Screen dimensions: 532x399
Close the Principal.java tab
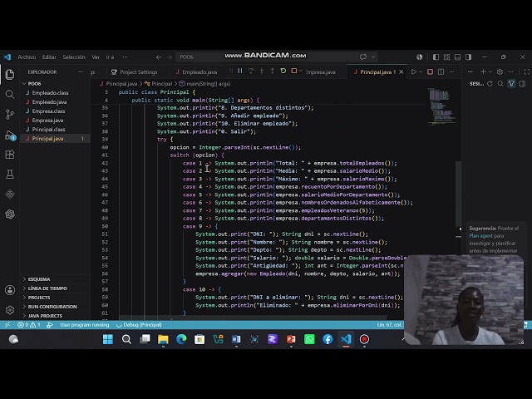[x=401, y=72]
